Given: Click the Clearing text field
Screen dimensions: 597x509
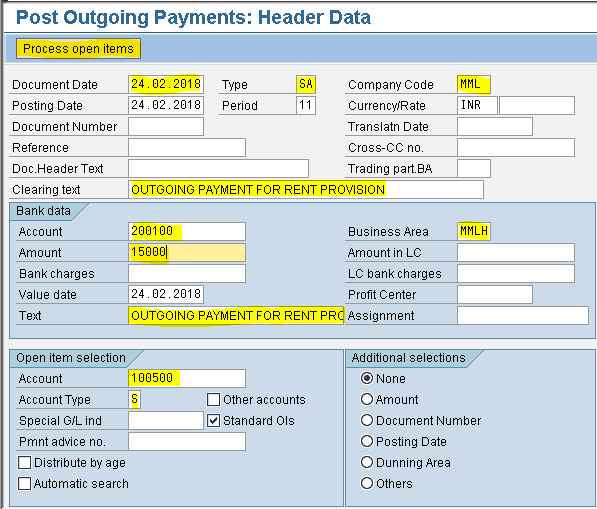Looking at the screenshot, I should (306, 189).
